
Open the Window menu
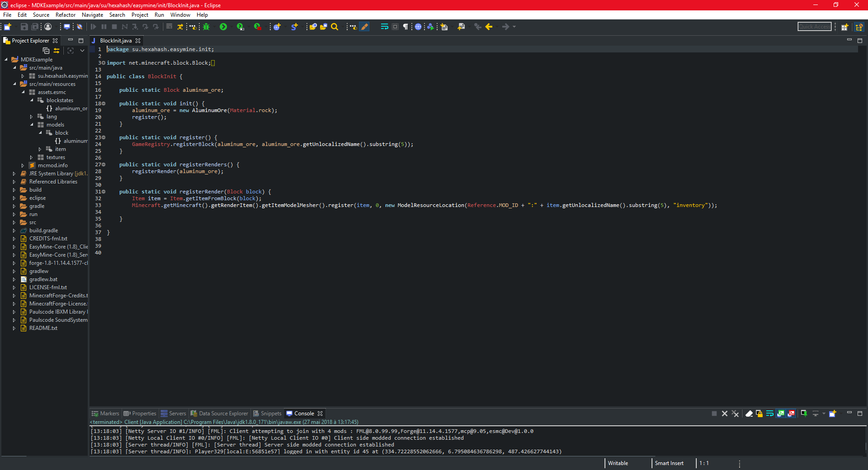(180, 15)
